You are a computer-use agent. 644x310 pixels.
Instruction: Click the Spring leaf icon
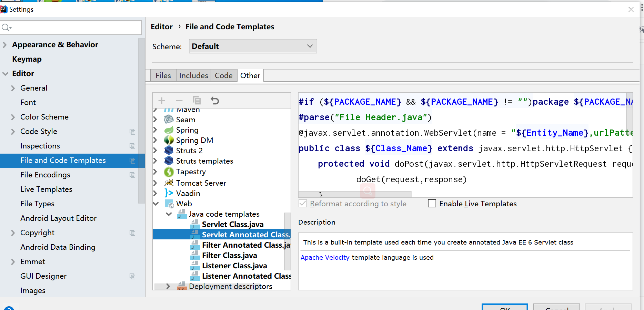[x=169, y=130]
